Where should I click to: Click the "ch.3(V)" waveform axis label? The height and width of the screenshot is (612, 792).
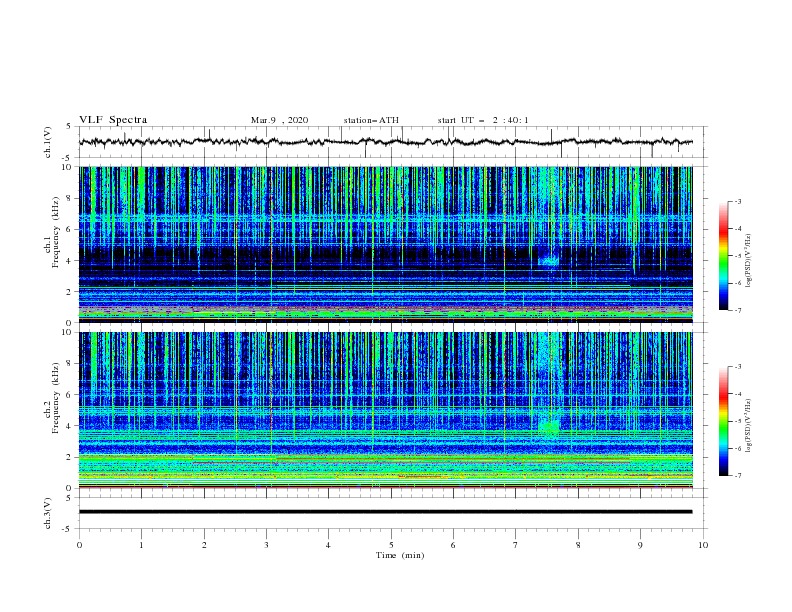(48, 513)
